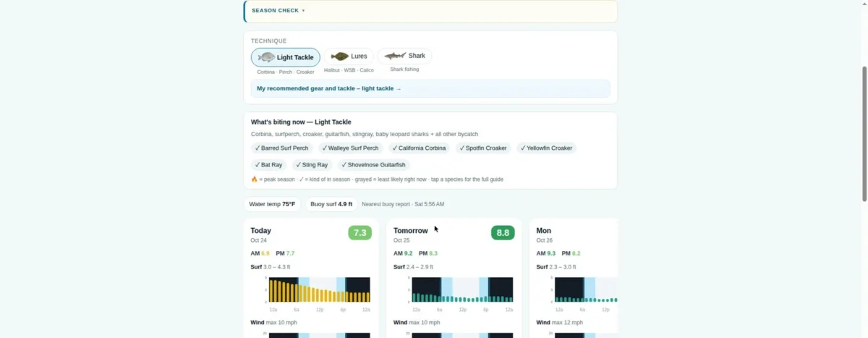Open Shovelnose Guitarfish species guide
This screenshot has width=868, height=338.
373,165
